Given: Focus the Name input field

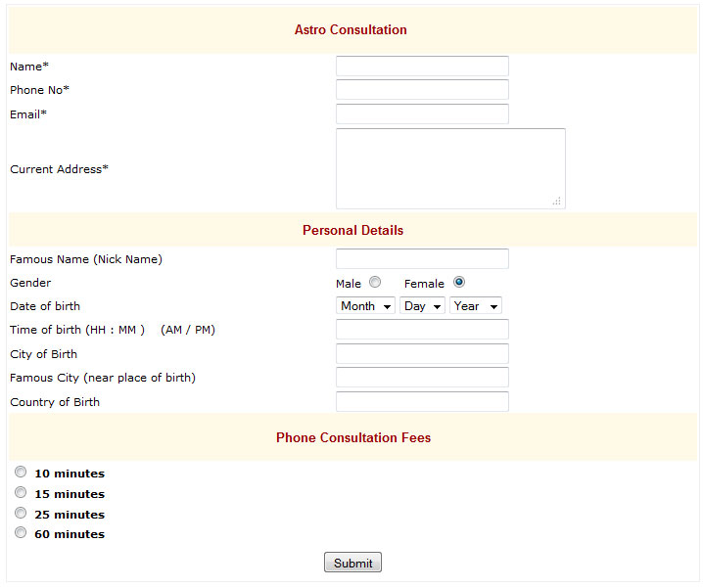Looking at the screenshot, I should tap(422, 66).
